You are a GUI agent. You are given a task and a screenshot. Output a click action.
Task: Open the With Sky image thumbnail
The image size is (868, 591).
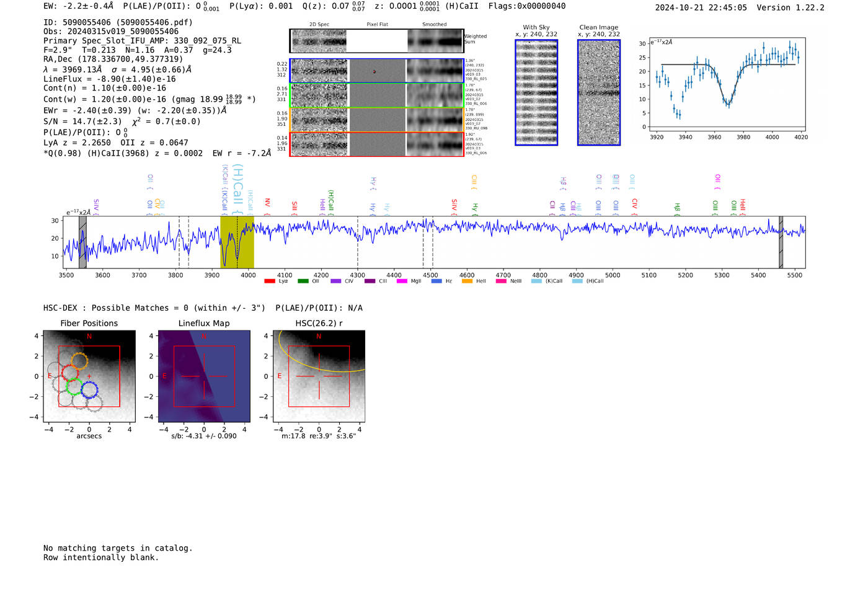click(536, 92)
